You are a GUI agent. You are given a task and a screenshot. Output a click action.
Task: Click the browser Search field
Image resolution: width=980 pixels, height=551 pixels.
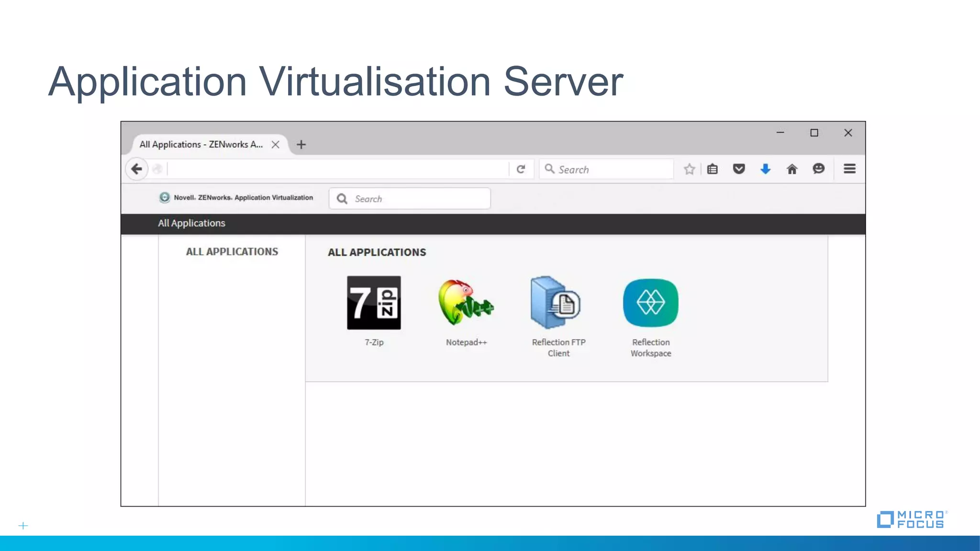click(x=606, y=169)
